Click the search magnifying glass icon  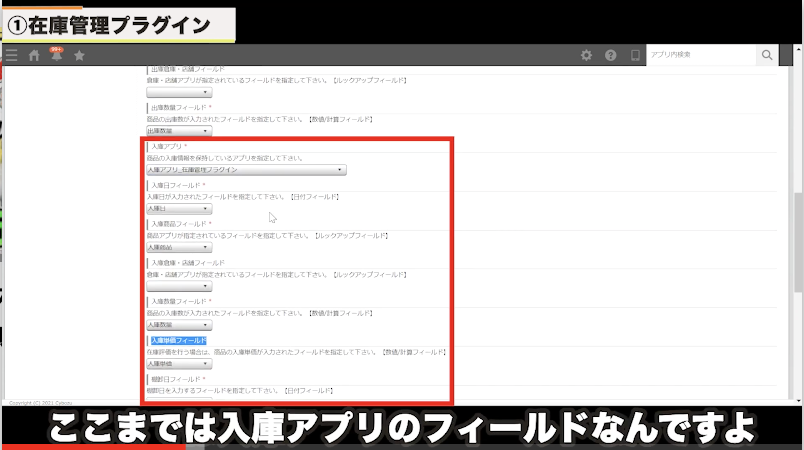(x=767, y=55)
